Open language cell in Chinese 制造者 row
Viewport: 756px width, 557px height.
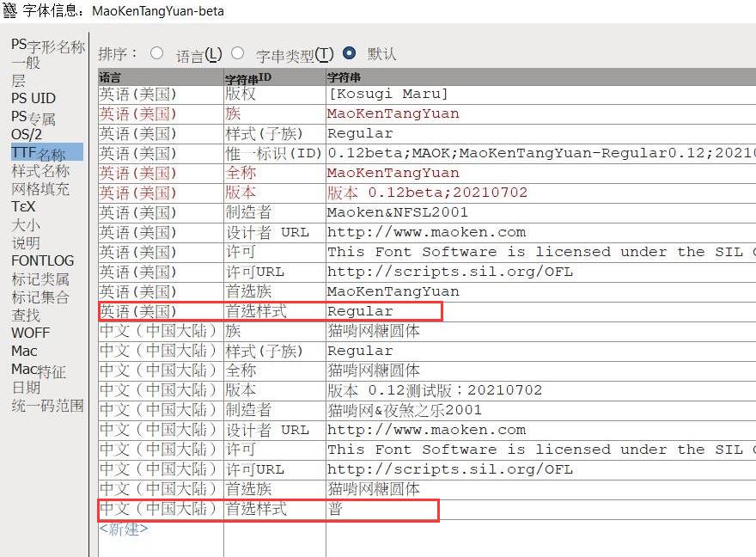(161, 410)
